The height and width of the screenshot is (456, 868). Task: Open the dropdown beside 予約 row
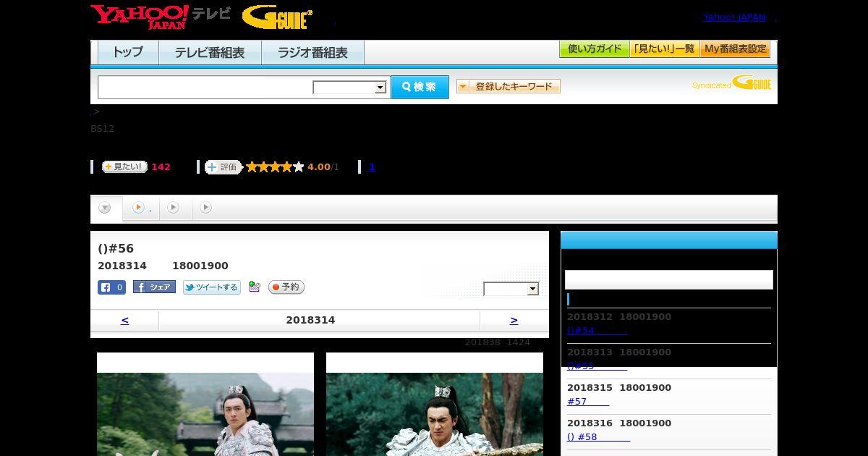(511, 289)
